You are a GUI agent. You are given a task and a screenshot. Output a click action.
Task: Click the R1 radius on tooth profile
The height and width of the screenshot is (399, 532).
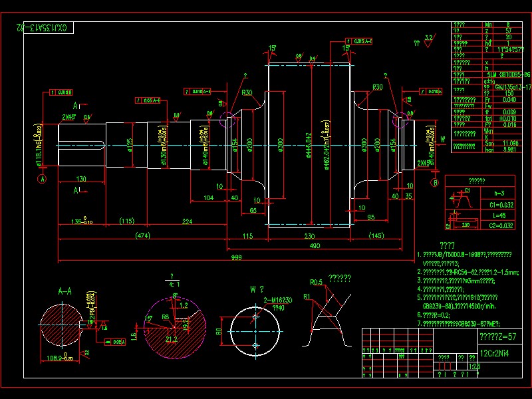(307, 297)
